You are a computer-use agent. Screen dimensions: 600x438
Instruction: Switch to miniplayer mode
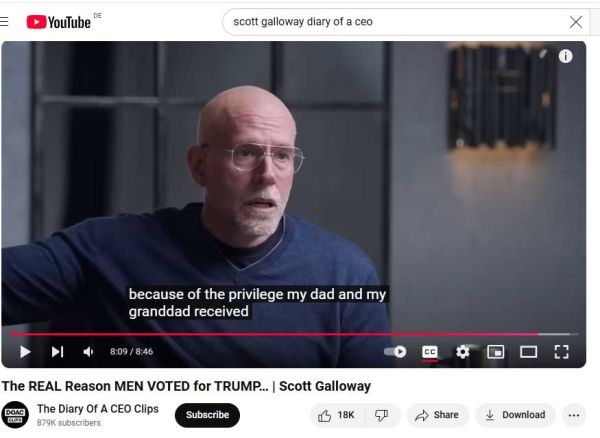(x=496, y=352)
